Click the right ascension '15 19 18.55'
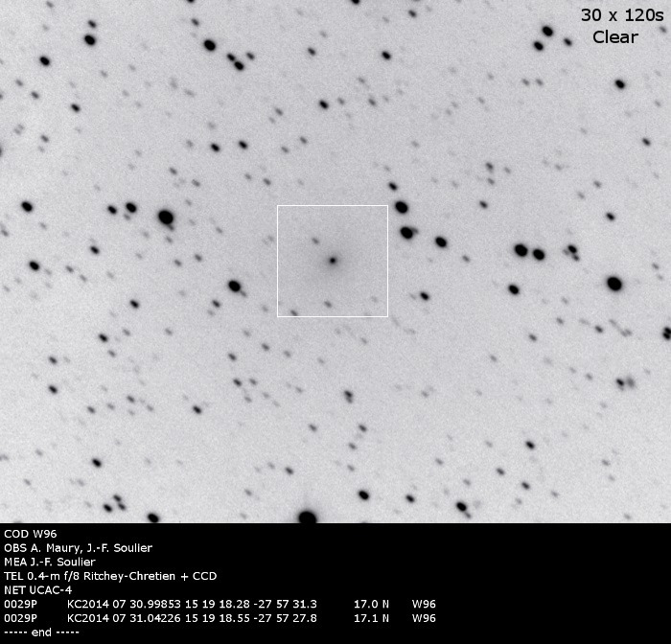This screenshot has height=644, width=671. tap(218, 618)
